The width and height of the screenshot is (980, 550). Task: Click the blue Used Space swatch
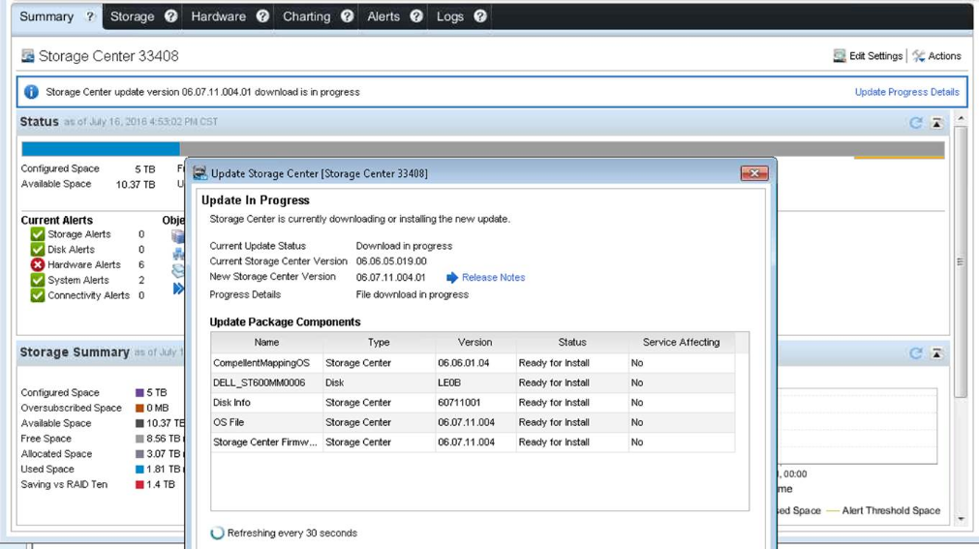(139, 470)
